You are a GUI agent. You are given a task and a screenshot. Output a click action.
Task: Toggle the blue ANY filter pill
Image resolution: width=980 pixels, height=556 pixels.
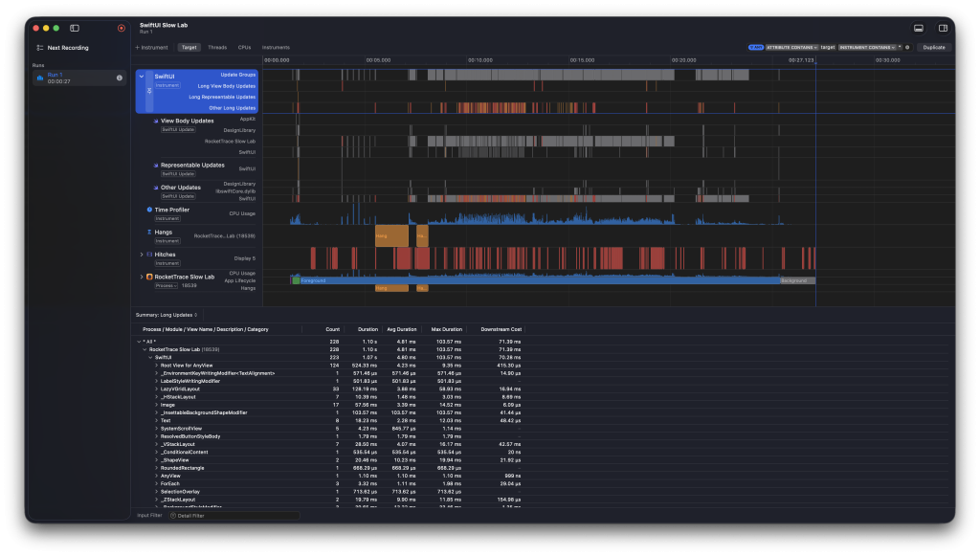pyautogui.click(x=756, y=48)
